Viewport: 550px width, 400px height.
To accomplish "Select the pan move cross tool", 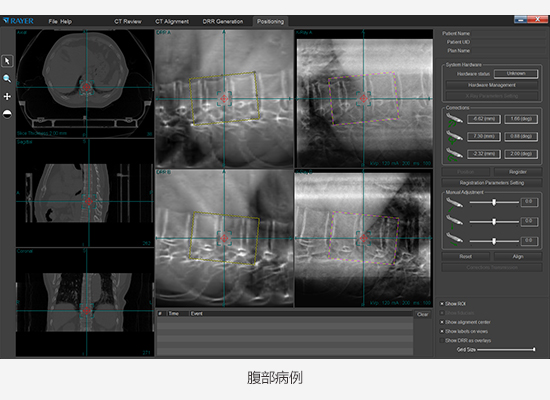I will [7, 96].
